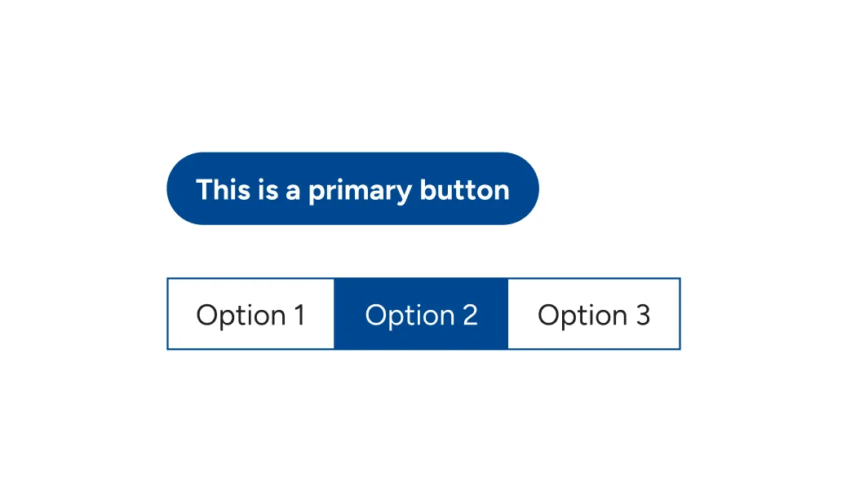Click the dark blue selected segment
Image resolution: width=868 pixels, height=504 pixels.
(421, 314)
